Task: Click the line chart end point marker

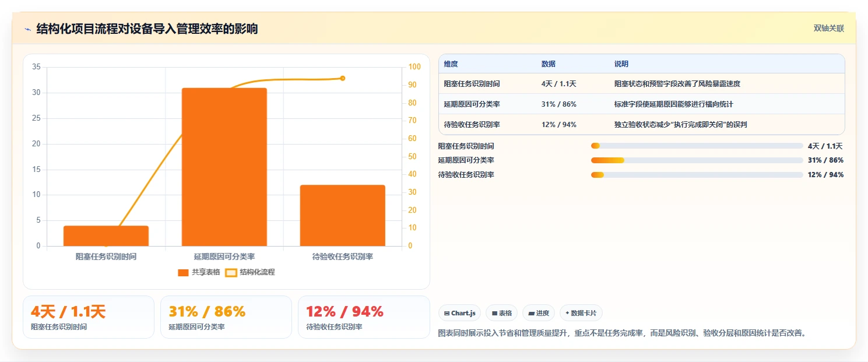Action: pyautogui.click(x=343, y=78)
